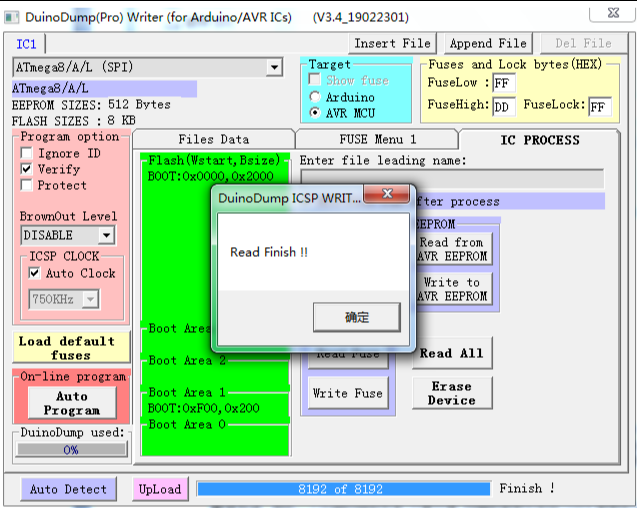The height and width of the screenshot is (508, 637).
Task: Click the partially hidden Read Fuse button
Action: [x=348, y=360]
